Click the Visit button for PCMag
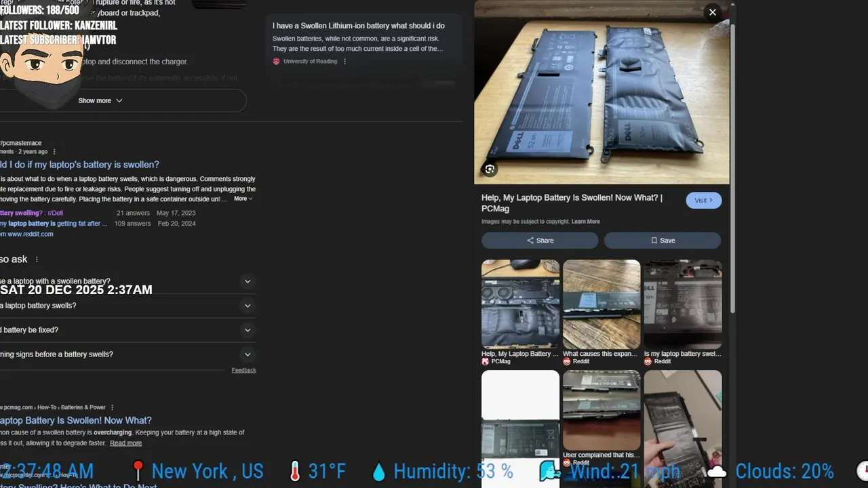The height and width of the screenshot is (488, 868). tap(703, 201)
